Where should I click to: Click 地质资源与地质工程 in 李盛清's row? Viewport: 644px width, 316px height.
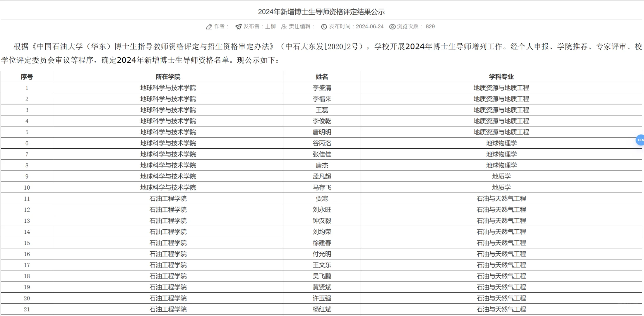tap(501, 88)
